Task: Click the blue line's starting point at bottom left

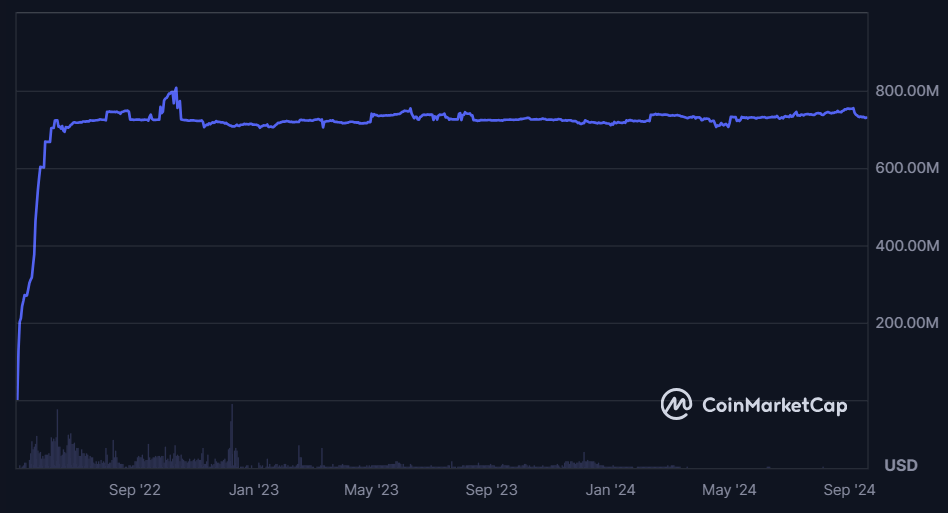Action: [18, 397]
